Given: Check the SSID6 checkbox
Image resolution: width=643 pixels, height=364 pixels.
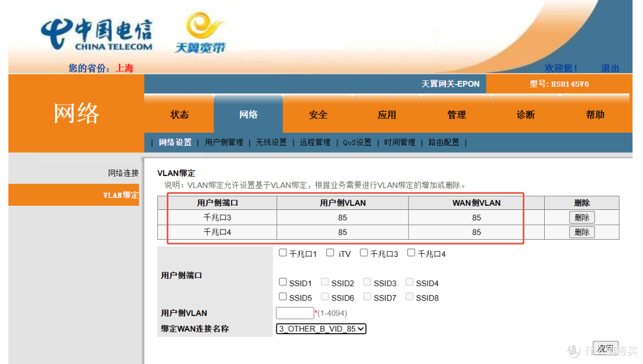Looking at the screenshot, I should click(x=325, y=296).
